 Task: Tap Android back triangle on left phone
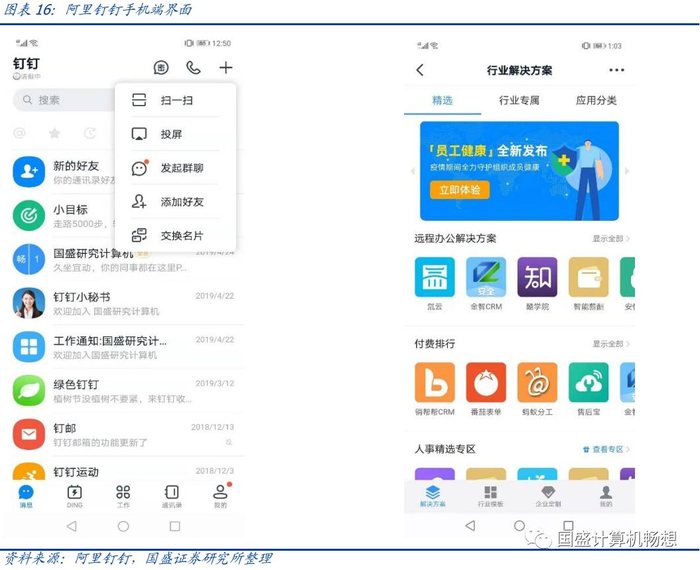coord(71,526)
